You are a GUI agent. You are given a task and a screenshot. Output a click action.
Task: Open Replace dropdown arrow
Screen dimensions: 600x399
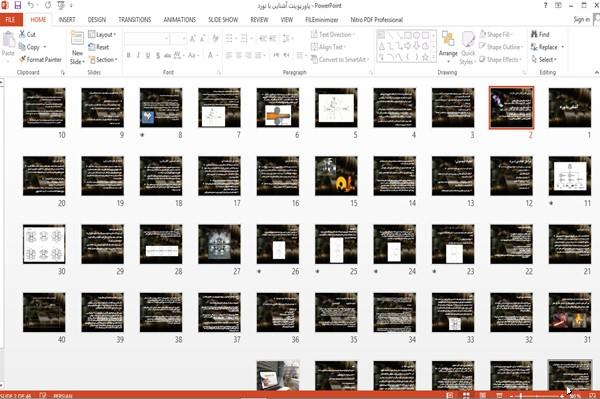[562, 47]
